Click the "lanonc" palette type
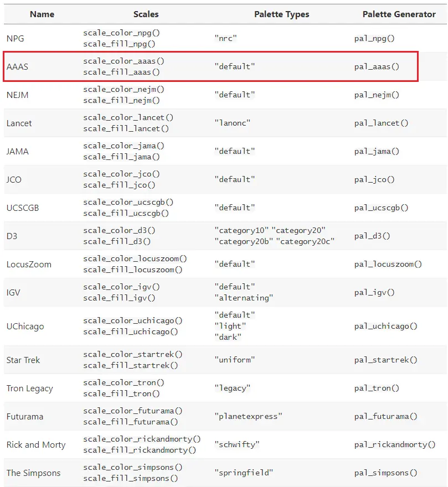 232,123
